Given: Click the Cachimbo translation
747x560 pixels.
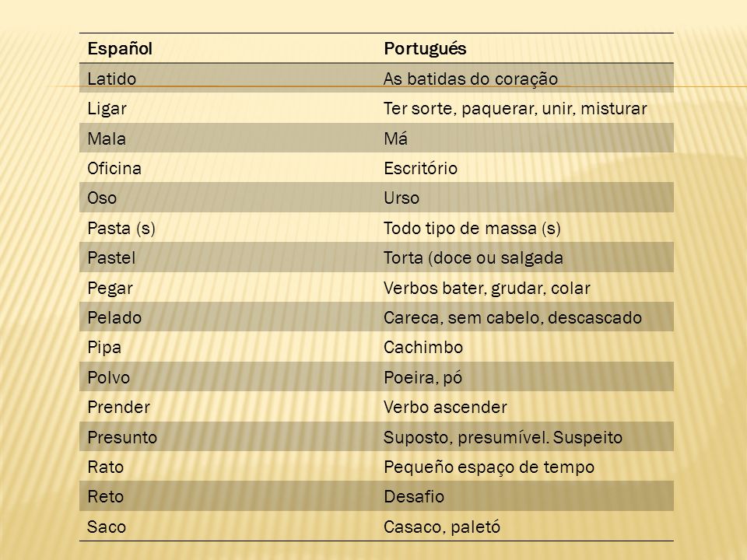Looking at the screenshot, I should (423, 348).
